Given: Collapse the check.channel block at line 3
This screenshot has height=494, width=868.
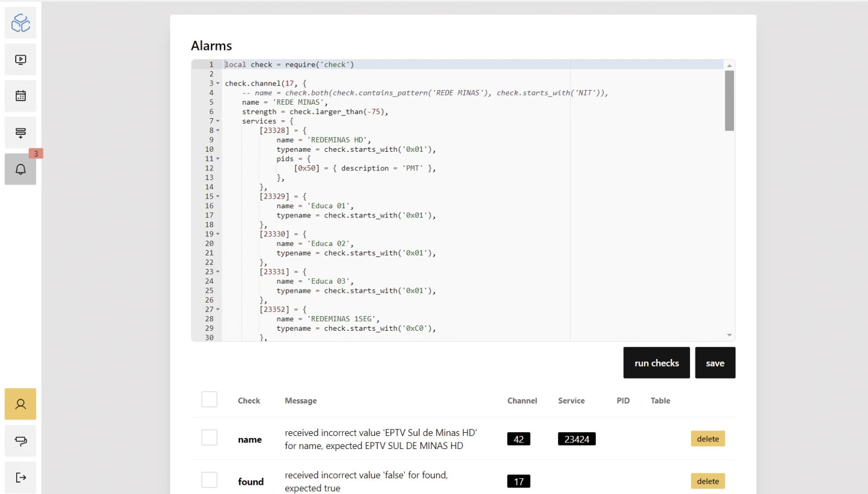Looking at the screenshot, I should (x=218, y=84).
